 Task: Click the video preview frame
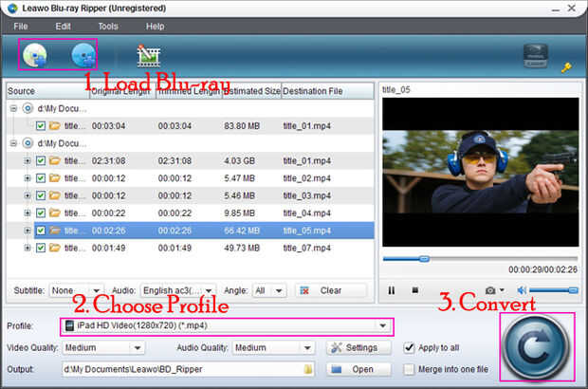[481, 172]
